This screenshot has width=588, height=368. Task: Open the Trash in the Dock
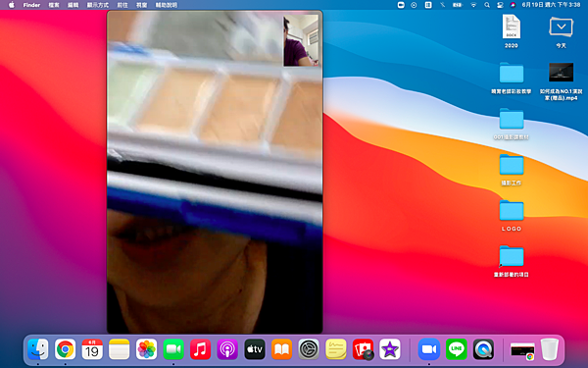550,349
